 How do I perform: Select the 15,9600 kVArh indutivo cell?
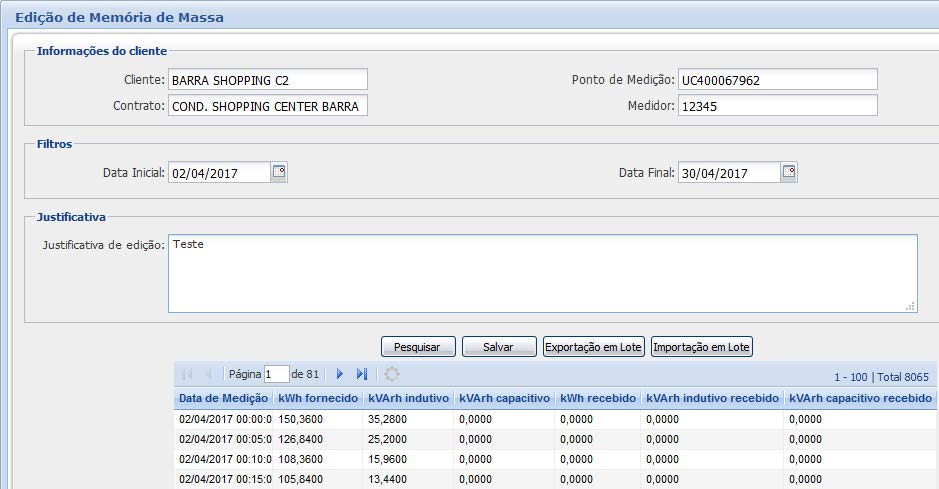click(408, 459)
